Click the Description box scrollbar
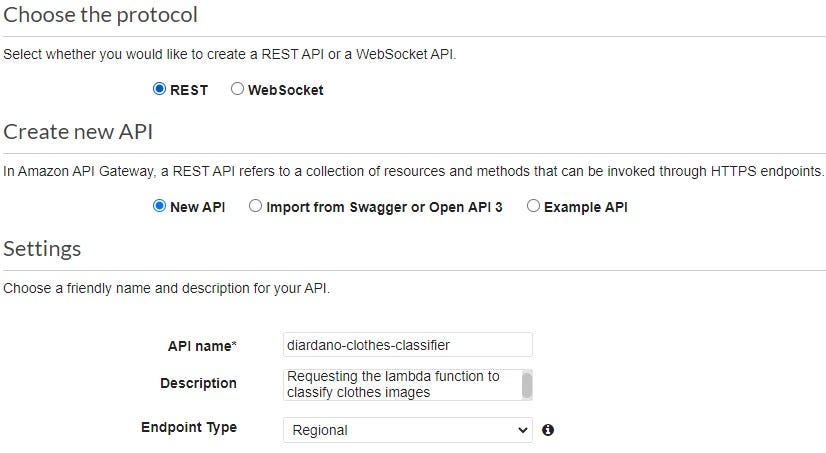 click(527, 384)
